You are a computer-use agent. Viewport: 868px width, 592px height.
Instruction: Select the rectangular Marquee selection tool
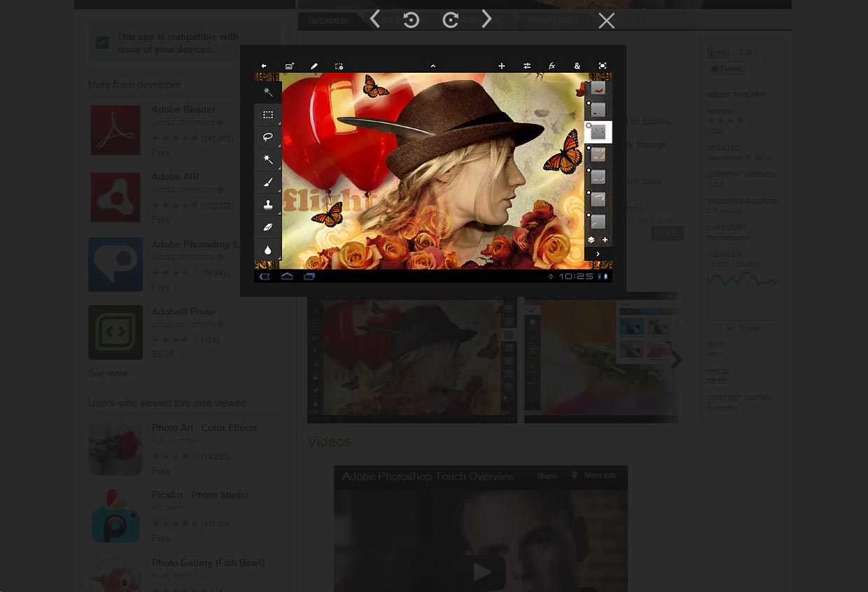[267, 115]
